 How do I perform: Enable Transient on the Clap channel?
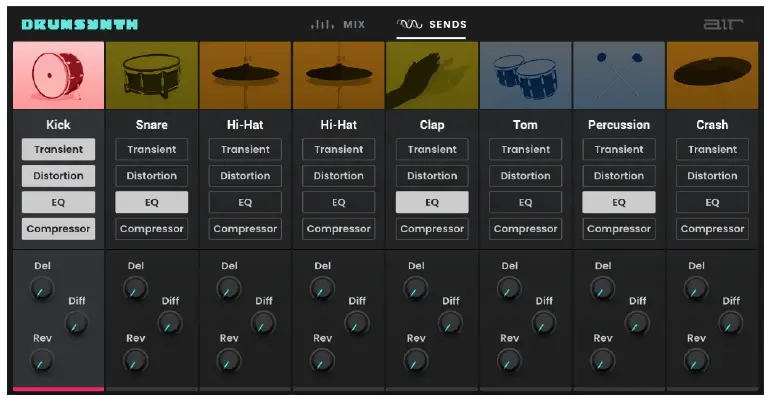pyautogui.click(x=432, y=149)
